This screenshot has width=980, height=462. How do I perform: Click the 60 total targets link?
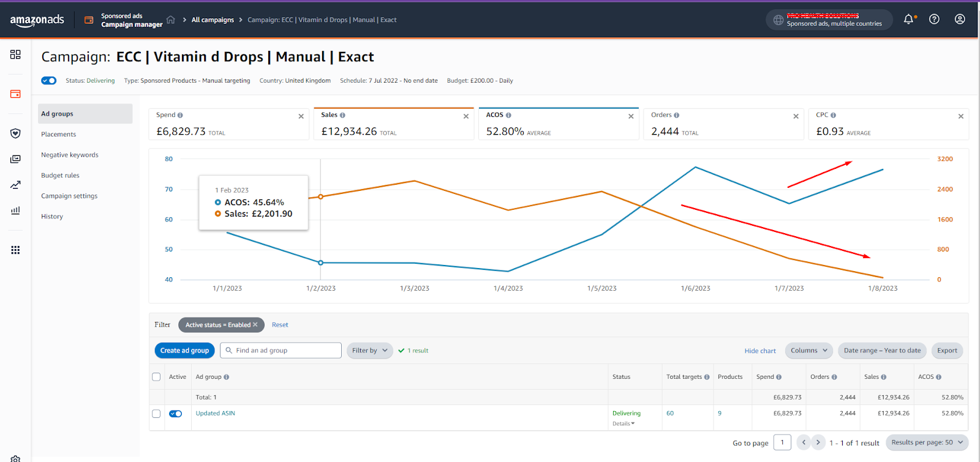670,414
